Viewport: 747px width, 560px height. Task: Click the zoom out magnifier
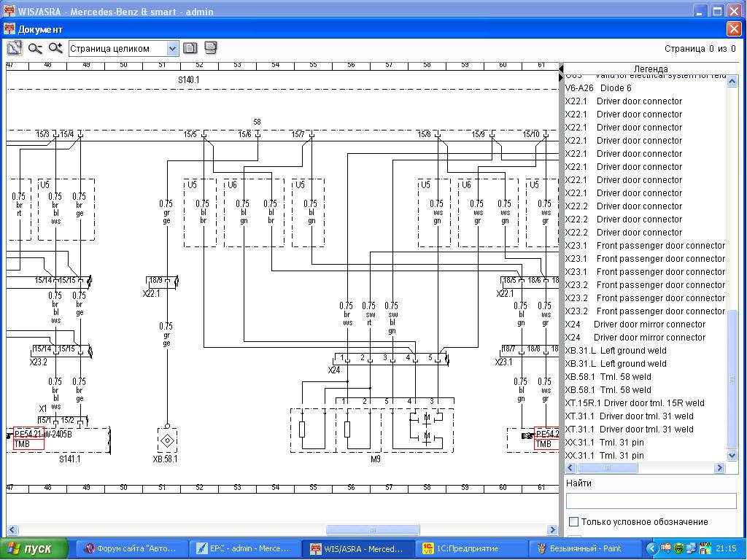pyautogui.click(x=35, y=48)
